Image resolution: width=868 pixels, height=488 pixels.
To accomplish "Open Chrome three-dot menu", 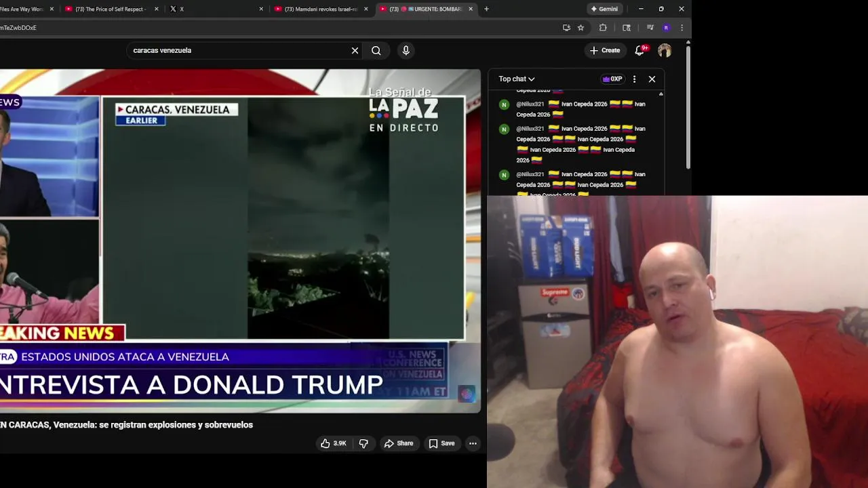I will [x=682, y=28].
